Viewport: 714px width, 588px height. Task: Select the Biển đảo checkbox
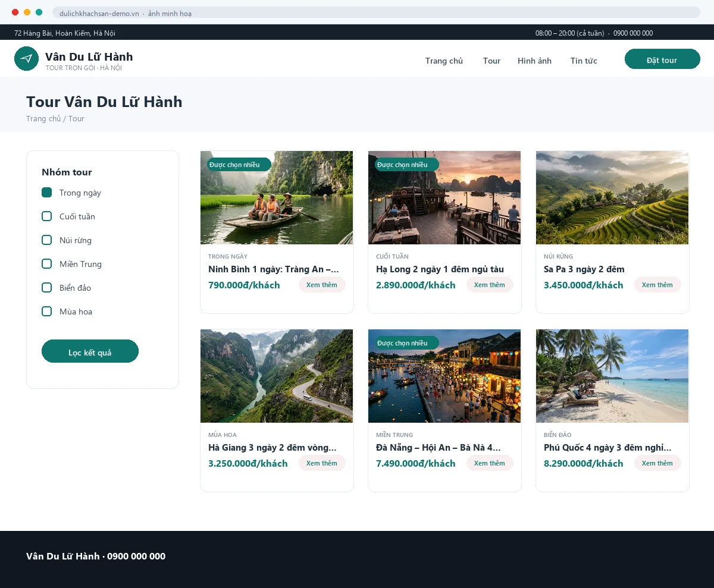tap(47, 288)
